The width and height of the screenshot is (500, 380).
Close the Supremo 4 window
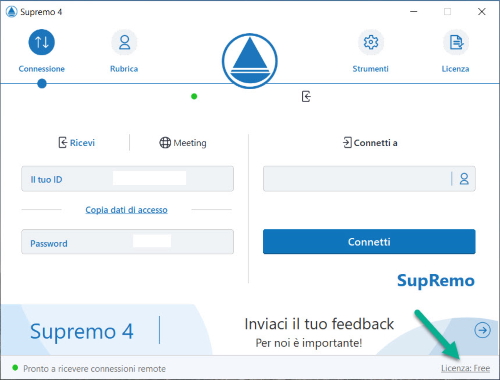(482, 12)
